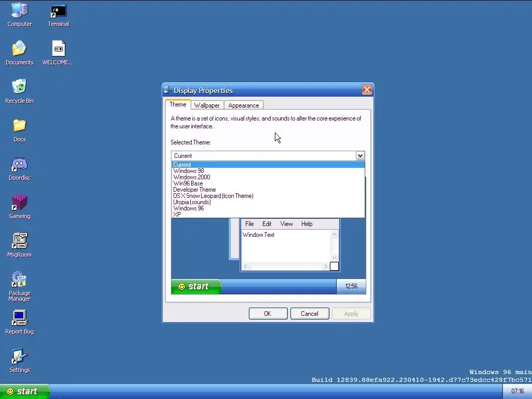Click the taskbar clock showing 07:16
Screen dimensions: 532x399
click(517, 392)
